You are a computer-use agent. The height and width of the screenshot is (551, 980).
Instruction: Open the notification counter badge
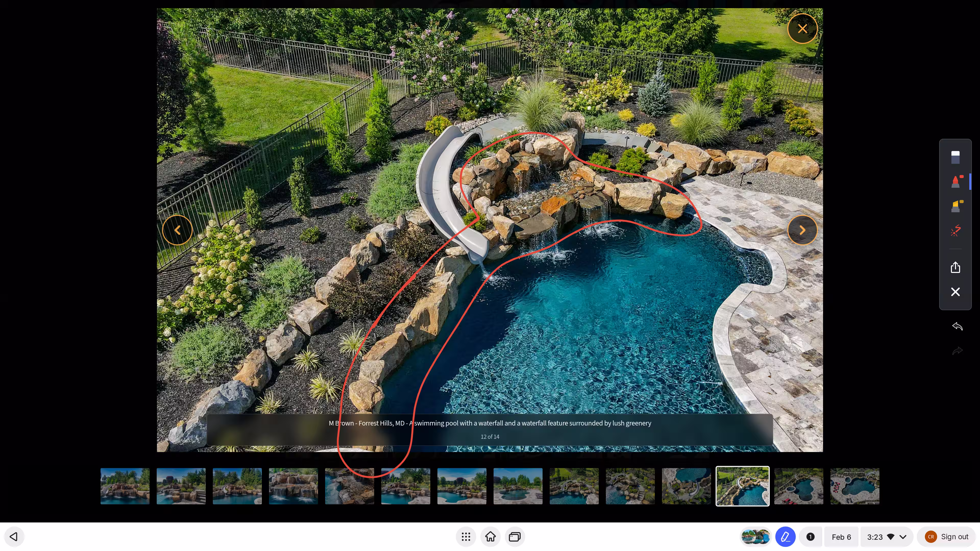[810, 536]
